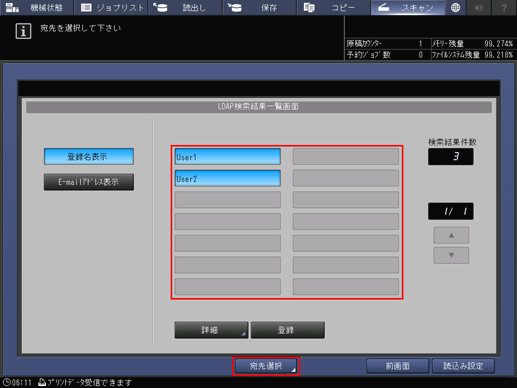Toggle E-mailアドレス表示 display mode

[89, 182]
